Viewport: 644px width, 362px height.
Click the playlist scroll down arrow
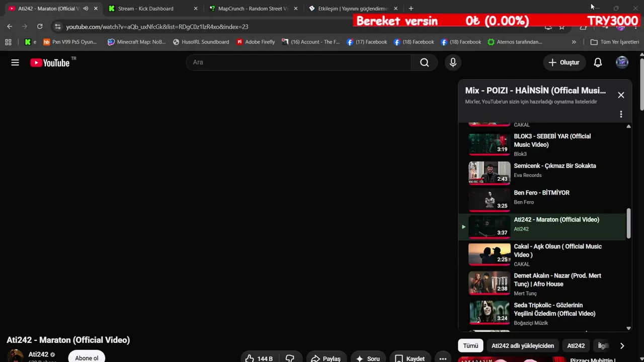628,328
